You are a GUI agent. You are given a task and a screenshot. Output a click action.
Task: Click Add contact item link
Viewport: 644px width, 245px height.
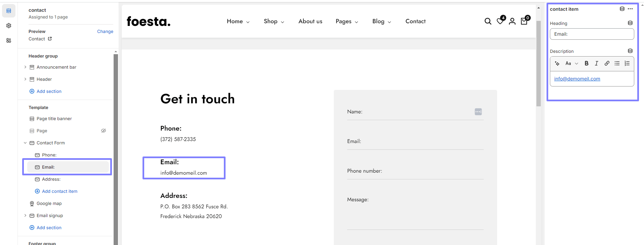[59, 191]
